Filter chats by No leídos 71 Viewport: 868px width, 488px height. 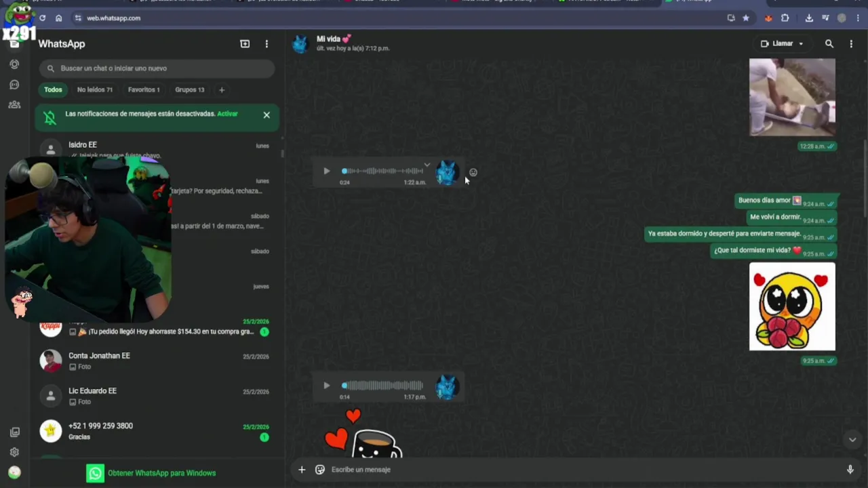click(95, 89)
